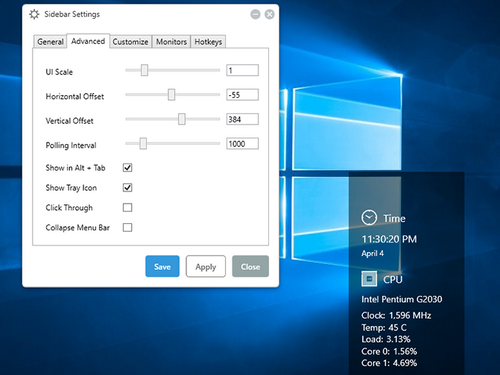
Task: Click the Intel Pentium G2030 label
Action: (x=402, y=299)
